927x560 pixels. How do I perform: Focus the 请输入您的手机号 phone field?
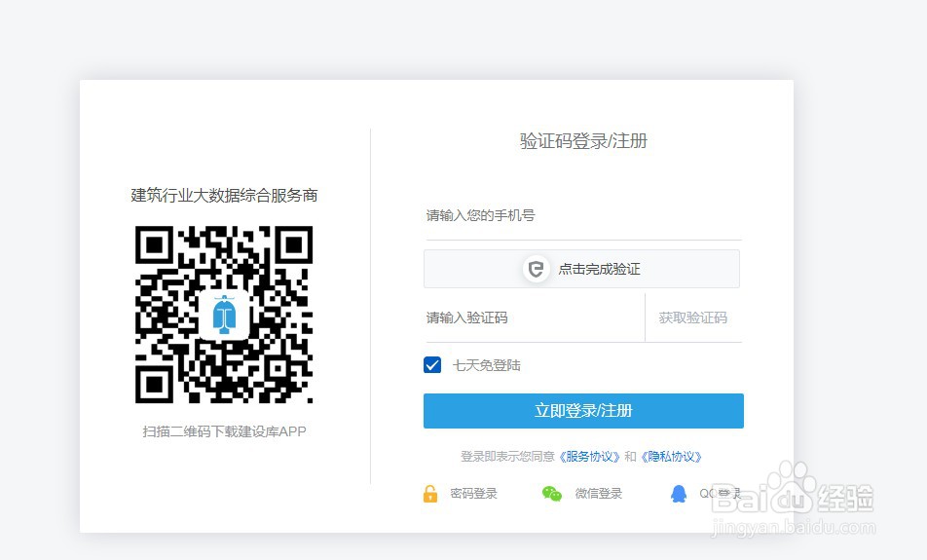(x=583, y=216)
